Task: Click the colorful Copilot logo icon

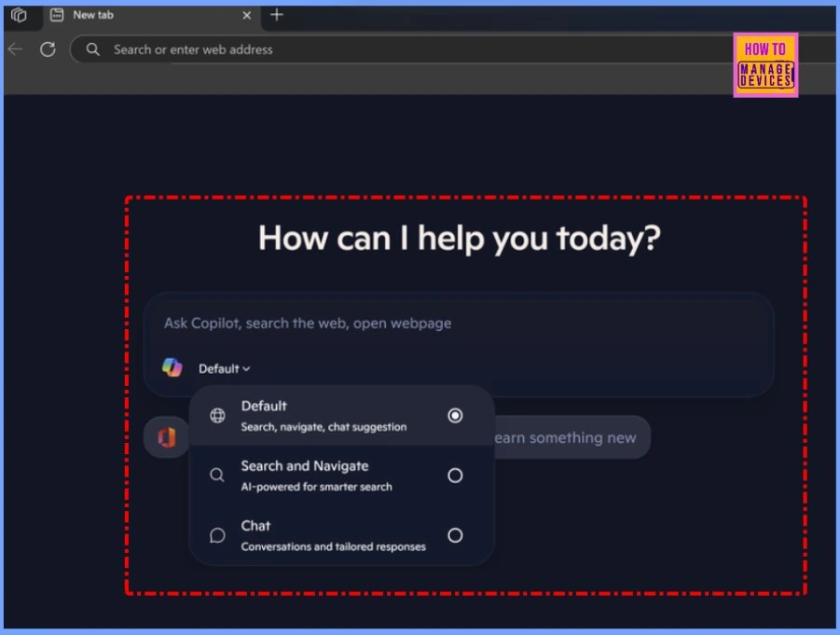Action: (x=172, y=367)
